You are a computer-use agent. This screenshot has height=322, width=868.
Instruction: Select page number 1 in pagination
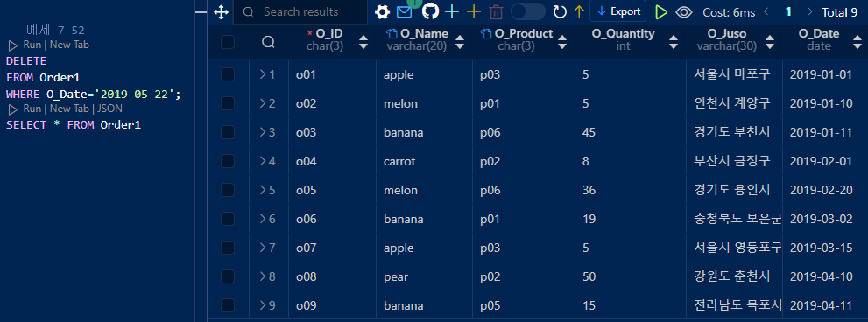pyautogui.click(x=788, y=11)
